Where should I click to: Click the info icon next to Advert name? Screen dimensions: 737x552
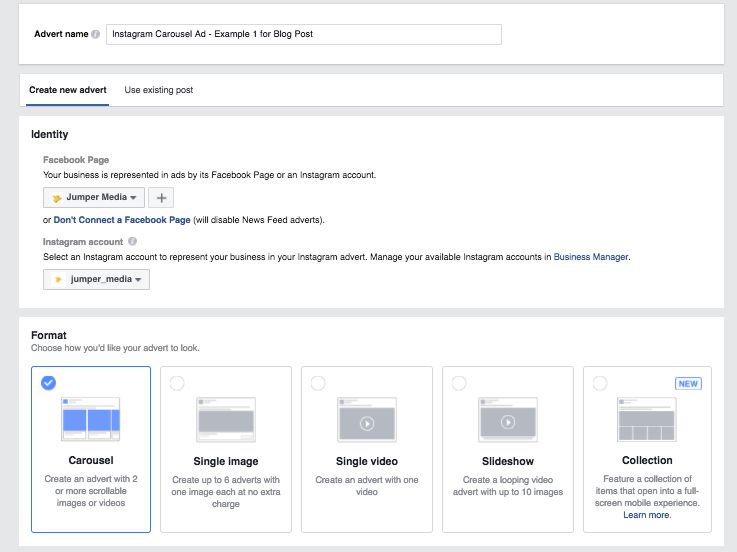(x=96, y=34)
